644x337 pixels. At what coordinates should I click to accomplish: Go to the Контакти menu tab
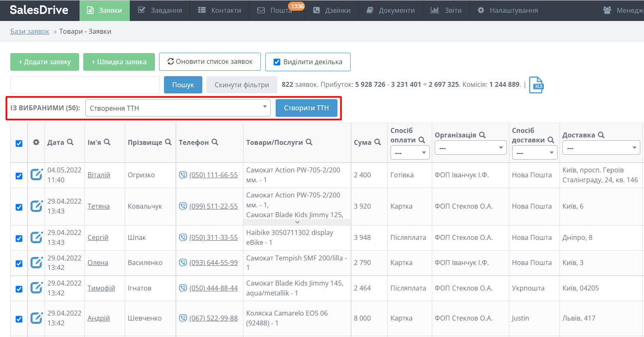(220, 10)
